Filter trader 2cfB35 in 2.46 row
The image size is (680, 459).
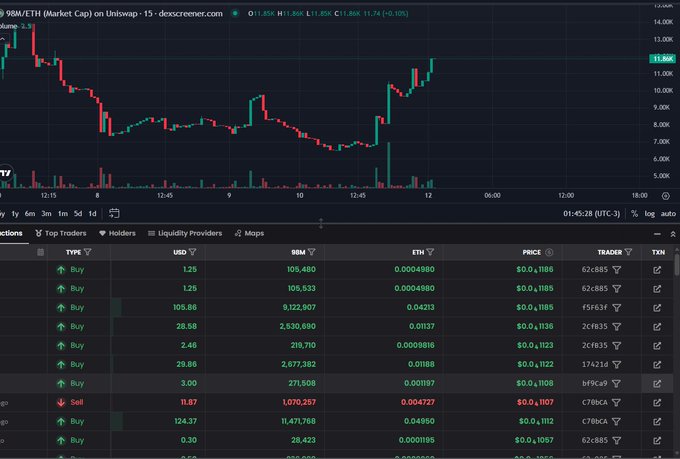click(x=617, y=346)
